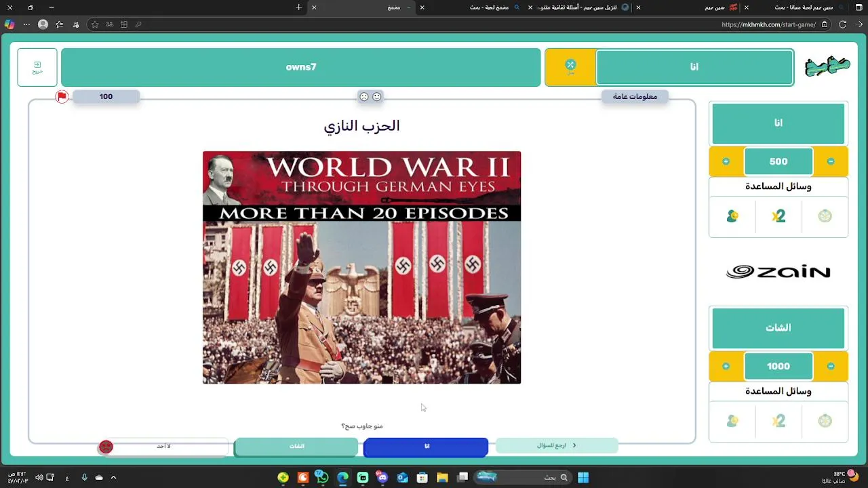Click the 100 points value label
This screenshot has width=868, height=488.
click(x=106, y=97)
